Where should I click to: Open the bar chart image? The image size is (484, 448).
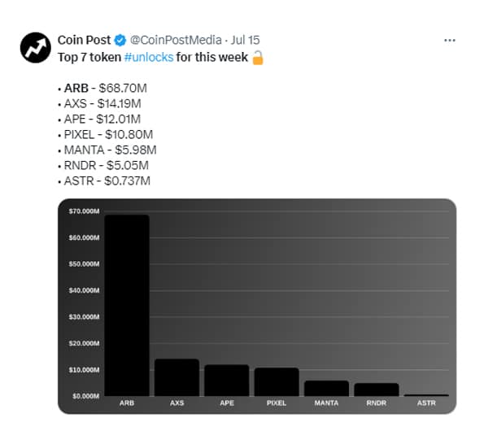[257, 306]
